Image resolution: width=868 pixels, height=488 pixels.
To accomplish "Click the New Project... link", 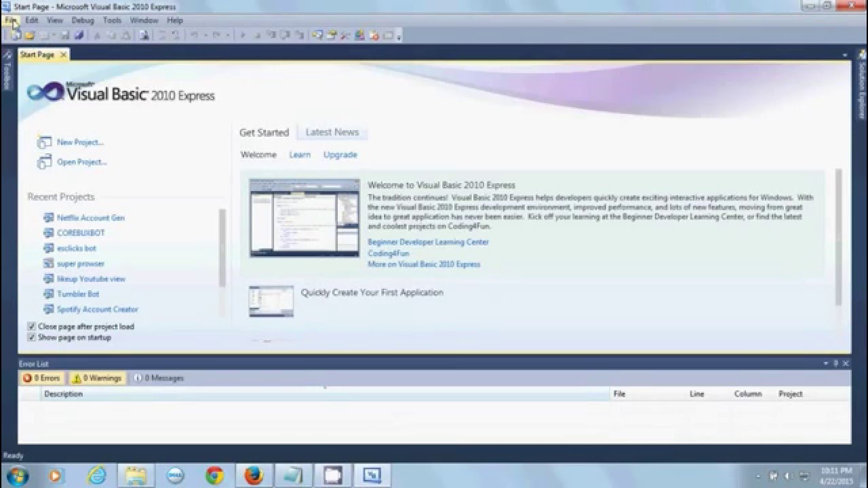I will pos(80,142).
